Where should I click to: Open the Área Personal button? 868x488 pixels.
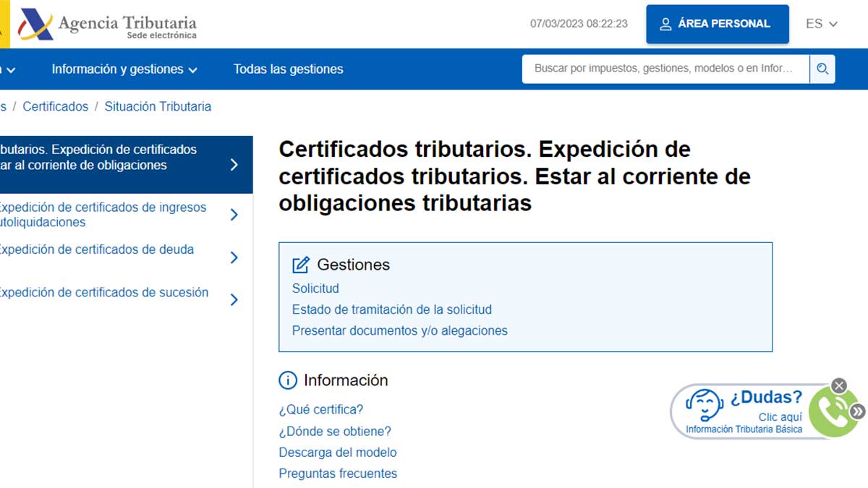click(x=717, y=24)
